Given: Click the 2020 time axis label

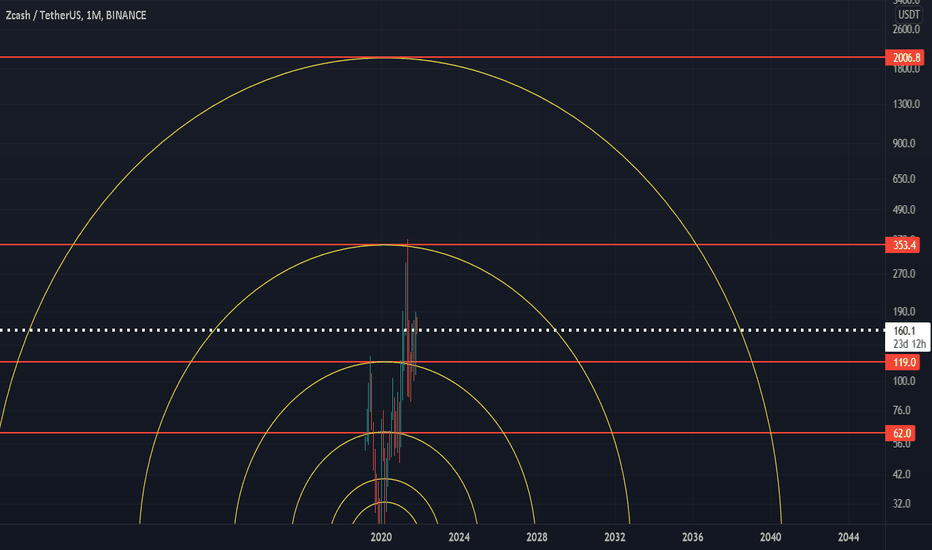Looking at the screenshot, I should (x=381, y=537).
